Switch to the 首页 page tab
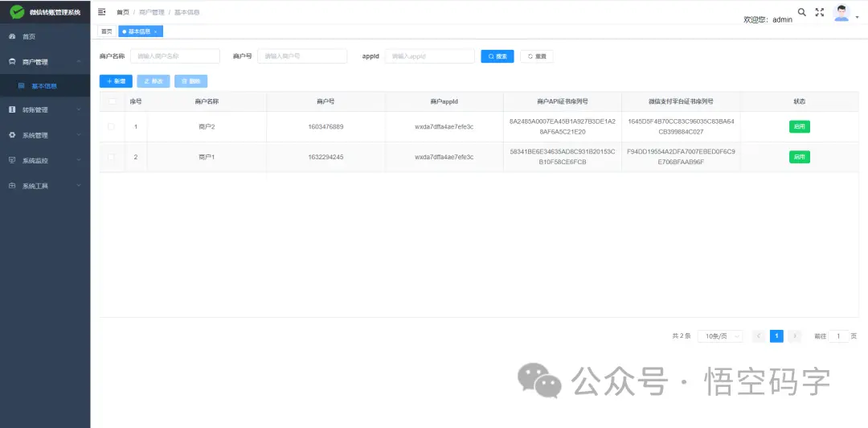The width and height of the screenshot is (868, 428). tap(107, 31)
